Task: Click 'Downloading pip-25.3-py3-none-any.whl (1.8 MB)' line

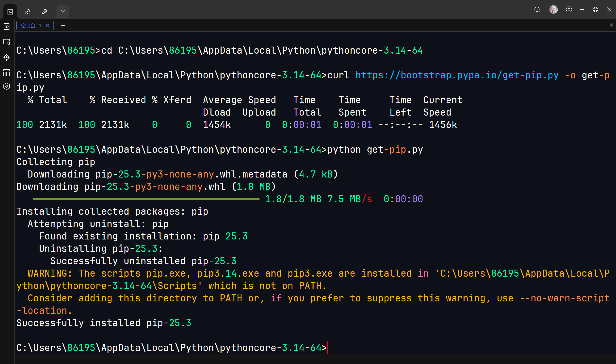Action: pyautogui.click(x=146, y=187)
